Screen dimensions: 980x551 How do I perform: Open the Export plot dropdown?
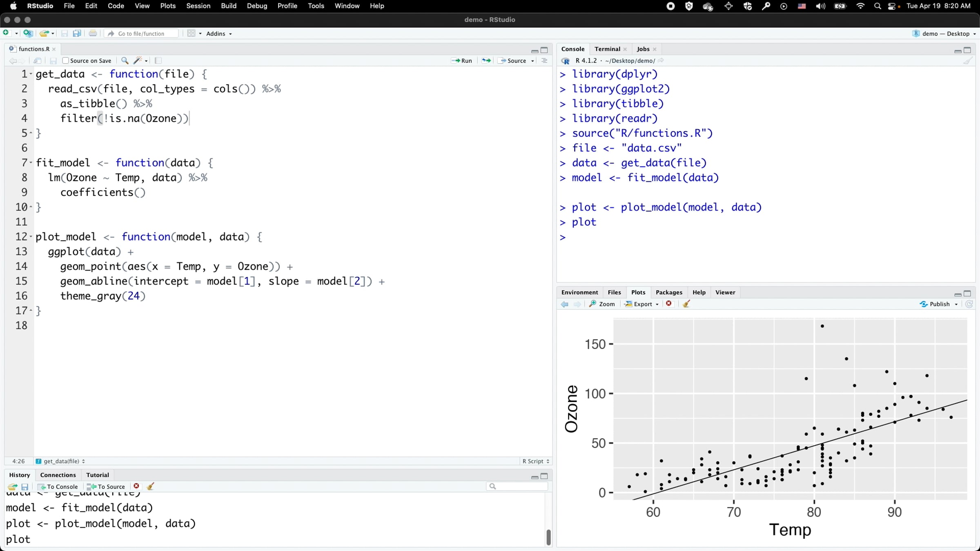click(641, 304)
